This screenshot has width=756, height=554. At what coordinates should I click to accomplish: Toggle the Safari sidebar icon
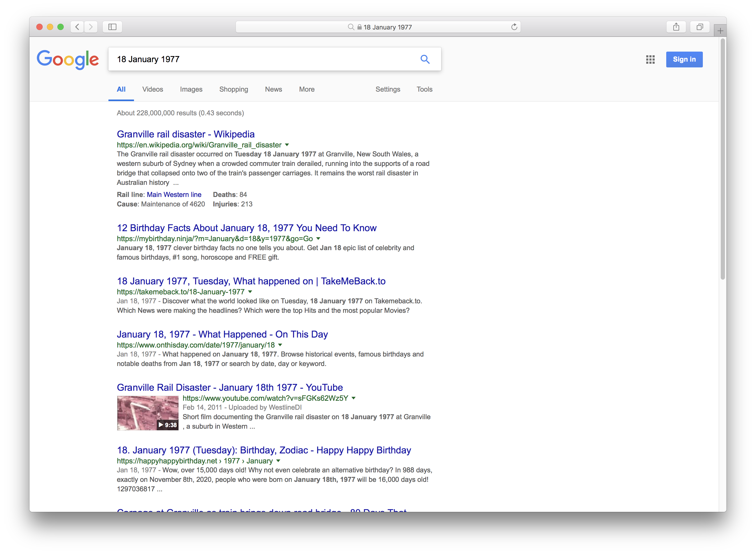(112, 27)
